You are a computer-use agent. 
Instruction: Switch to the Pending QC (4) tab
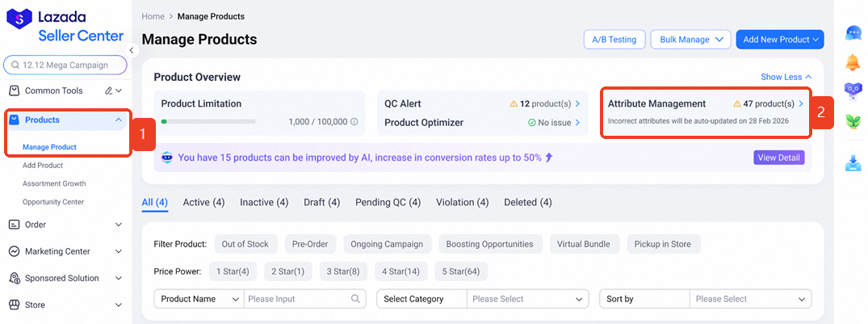pyautogui.click(x=388, y=203)
